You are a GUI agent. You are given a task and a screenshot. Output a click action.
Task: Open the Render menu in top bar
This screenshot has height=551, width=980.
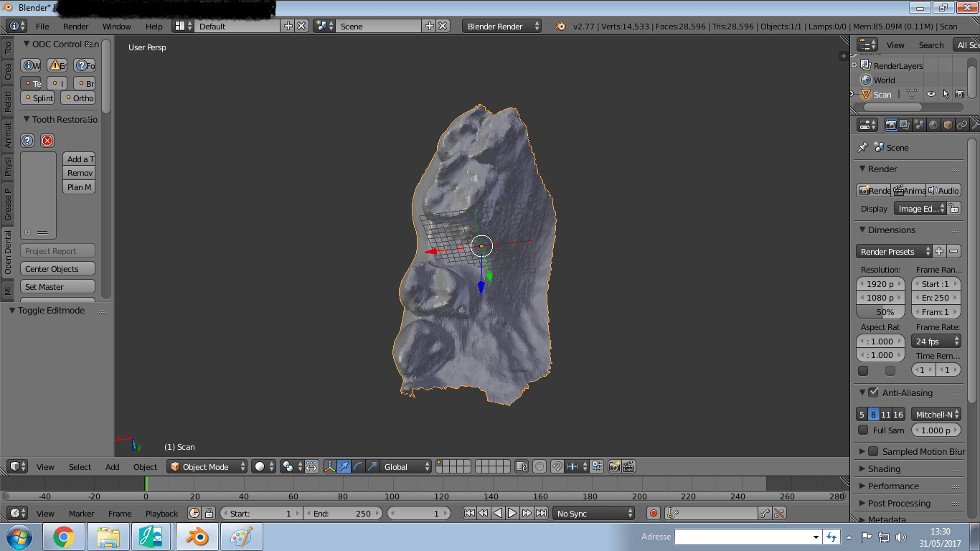tap(75, 27)
